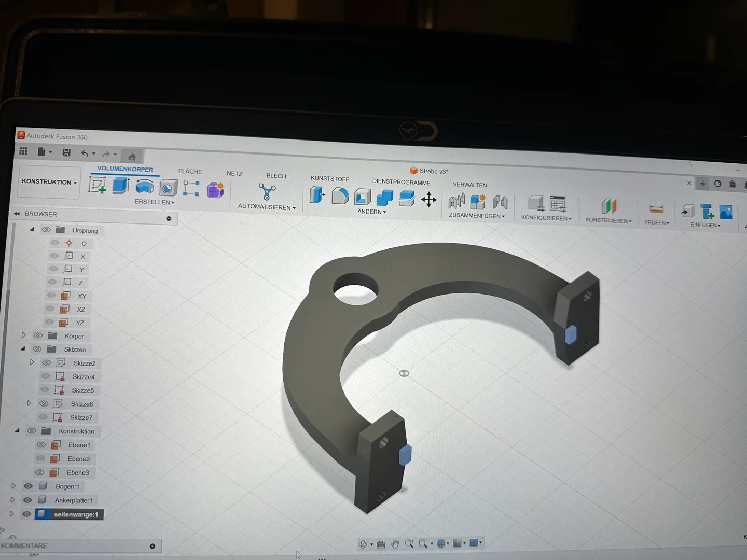
Task: Click the Prüfen measure ruler icon
Action: 656,209
